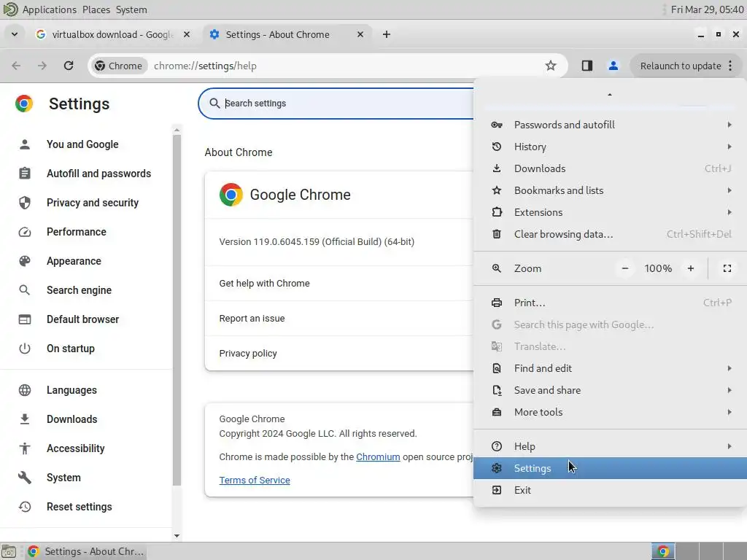Image resolution: width=747 pixels, height=560 pixels.
Task: Open the Places system menu
Action: [x=96, y=9]
